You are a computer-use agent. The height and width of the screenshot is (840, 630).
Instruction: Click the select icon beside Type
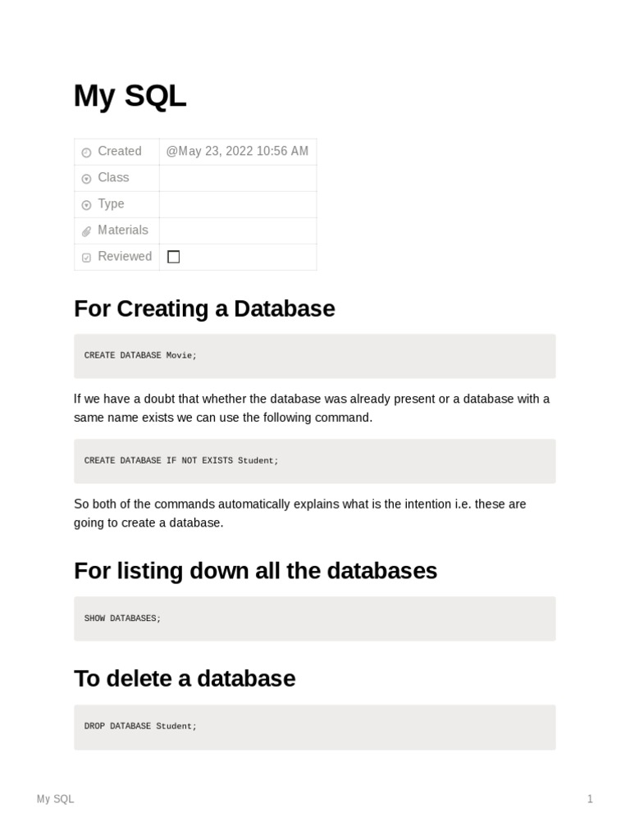[87, 205]
